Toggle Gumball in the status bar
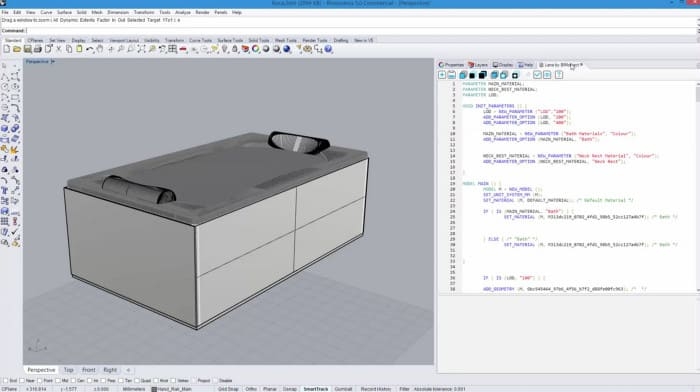700x392 pixels. tap(343, 389)
